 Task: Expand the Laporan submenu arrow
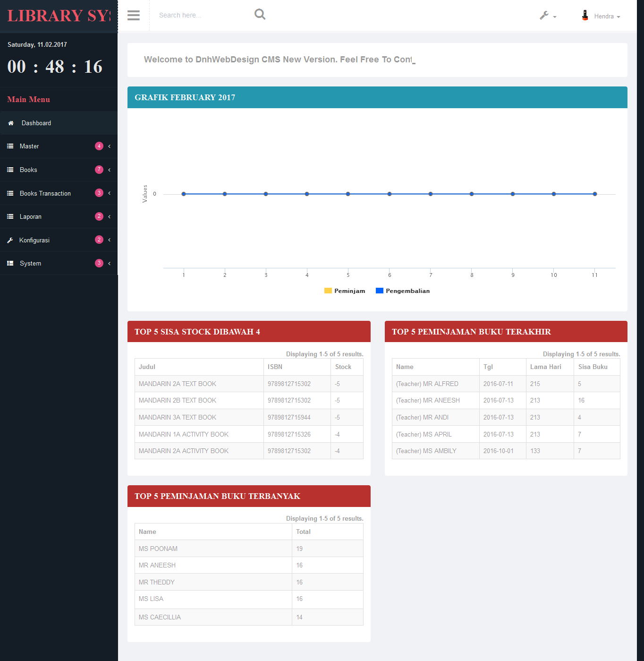click(x=110, y=217)
